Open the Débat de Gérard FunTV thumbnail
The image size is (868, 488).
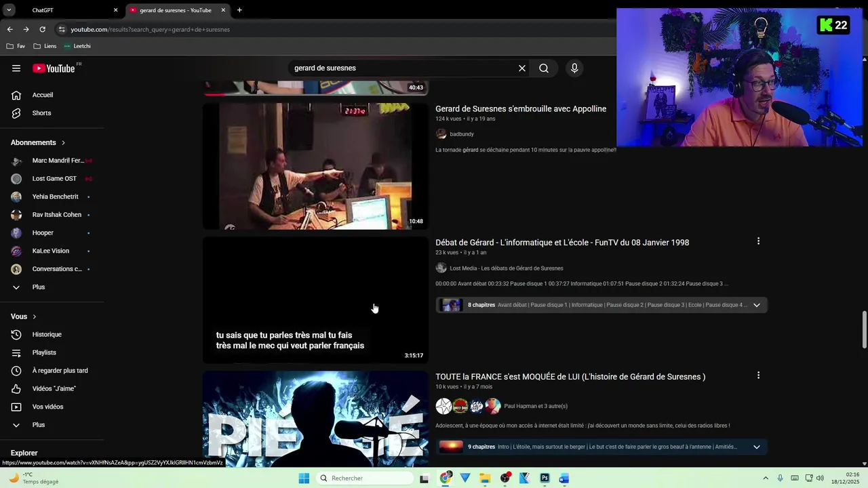(x=315, y=300)
